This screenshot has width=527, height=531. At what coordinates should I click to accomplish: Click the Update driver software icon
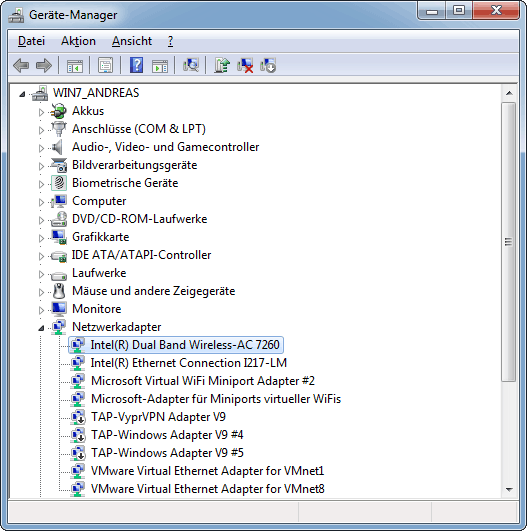(222, 65)
